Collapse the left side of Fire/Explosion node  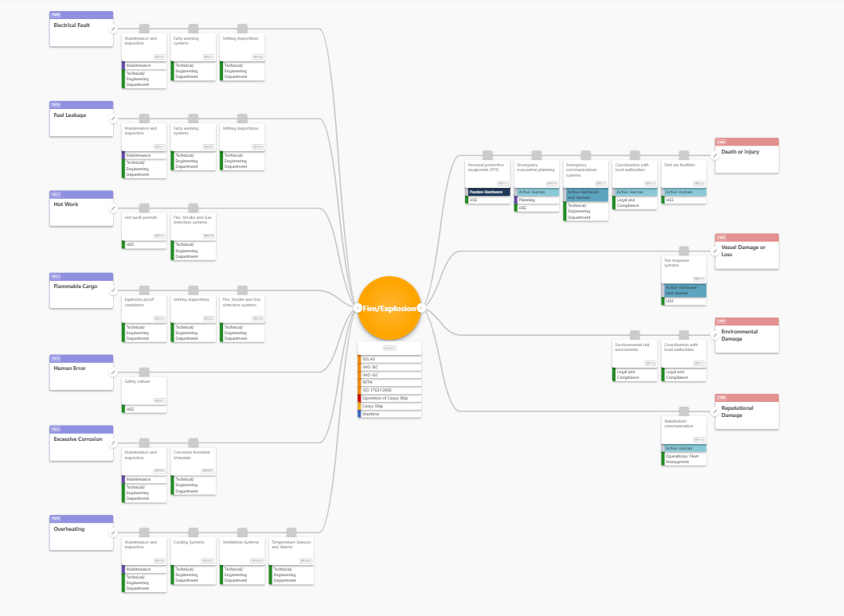[x=358, y=307]
